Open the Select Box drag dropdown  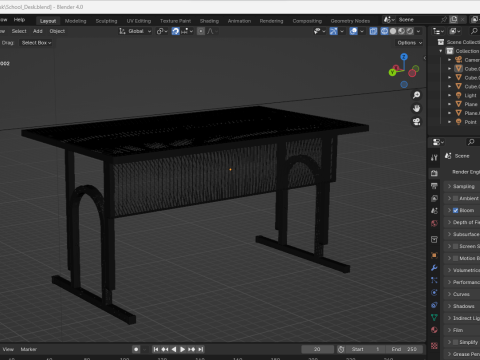[36, 43]
